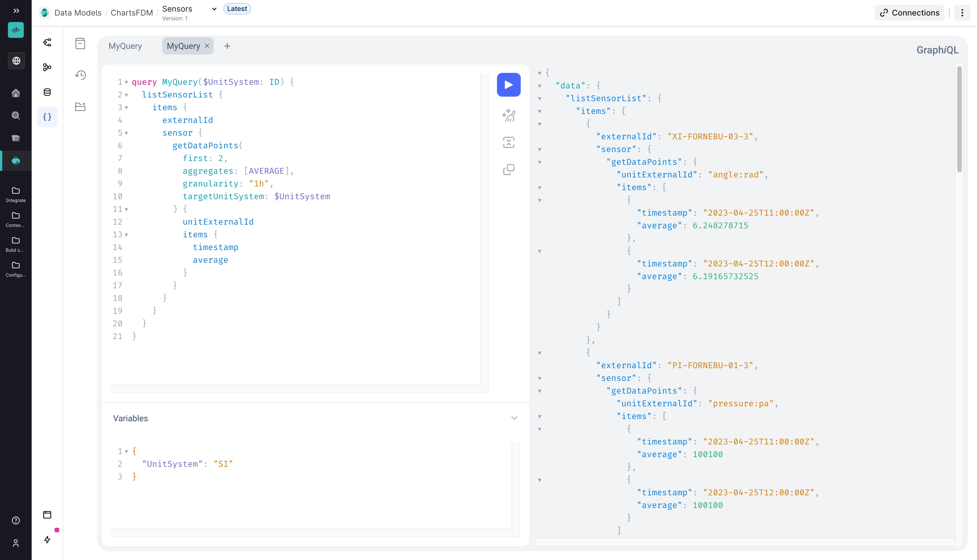Viewport: 977px width, 560px height.
Task: Open the documentation explorer icon
Action: pos(80,44)
